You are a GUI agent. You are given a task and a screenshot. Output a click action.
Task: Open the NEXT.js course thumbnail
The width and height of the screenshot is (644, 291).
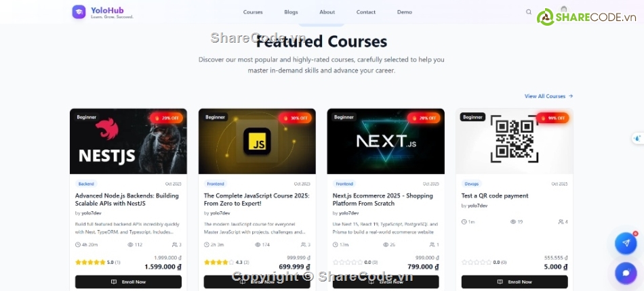386,141
